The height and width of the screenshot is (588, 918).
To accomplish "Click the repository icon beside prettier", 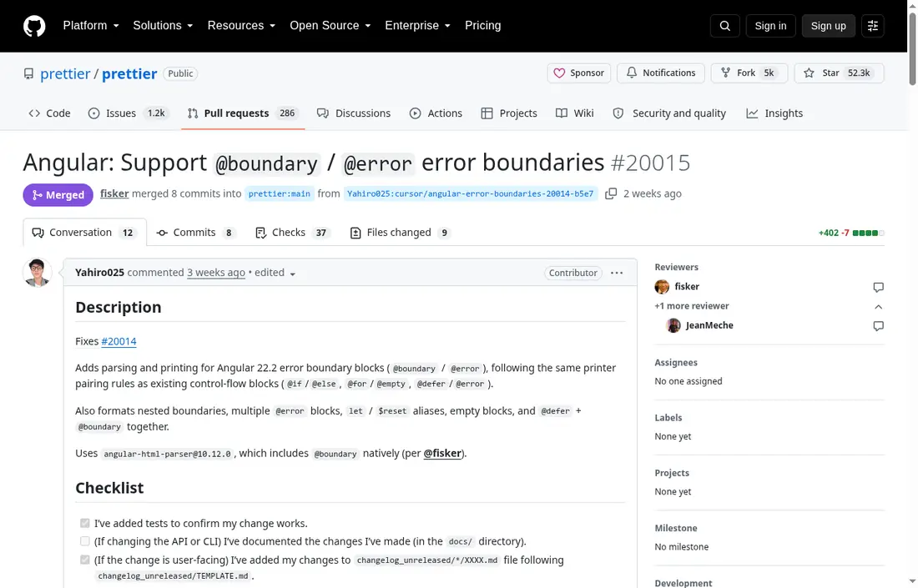I will 28,73.
